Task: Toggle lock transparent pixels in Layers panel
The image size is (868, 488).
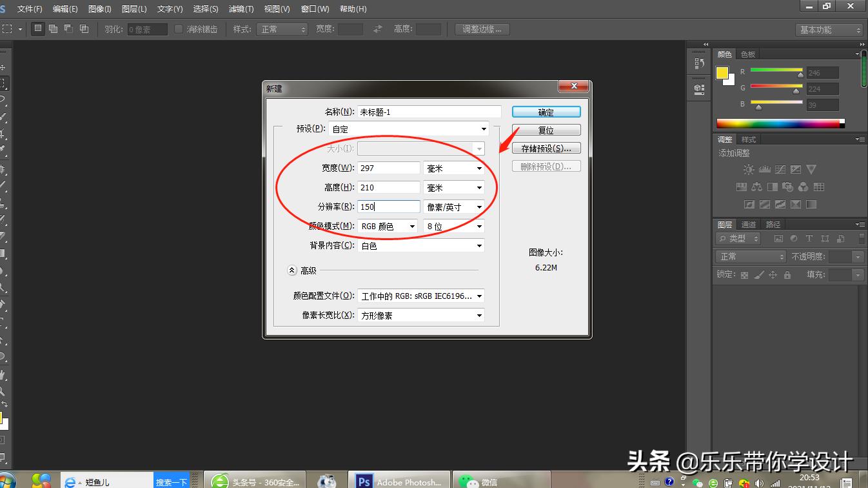Action: tap(744, 275)
